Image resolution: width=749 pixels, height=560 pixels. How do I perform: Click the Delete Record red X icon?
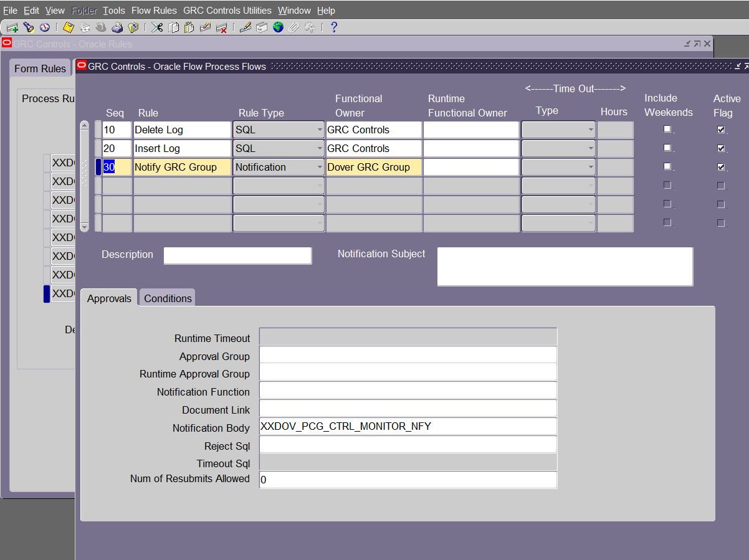(x=221, y=27)
